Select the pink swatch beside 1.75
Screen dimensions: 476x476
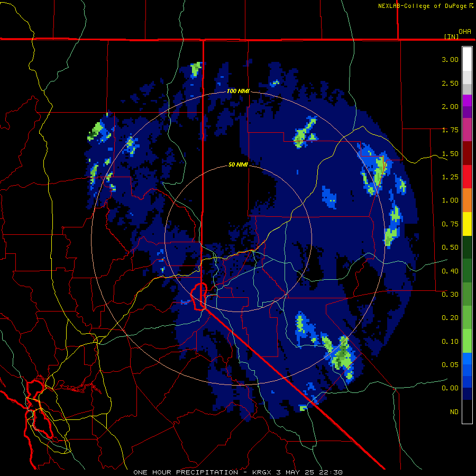pos(467,130)
